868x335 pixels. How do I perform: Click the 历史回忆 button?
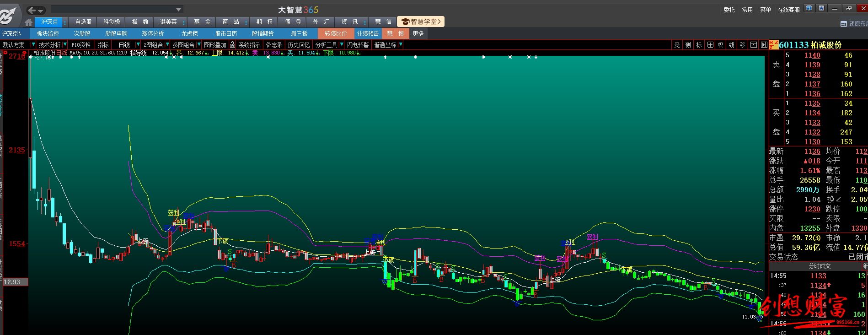299,45
